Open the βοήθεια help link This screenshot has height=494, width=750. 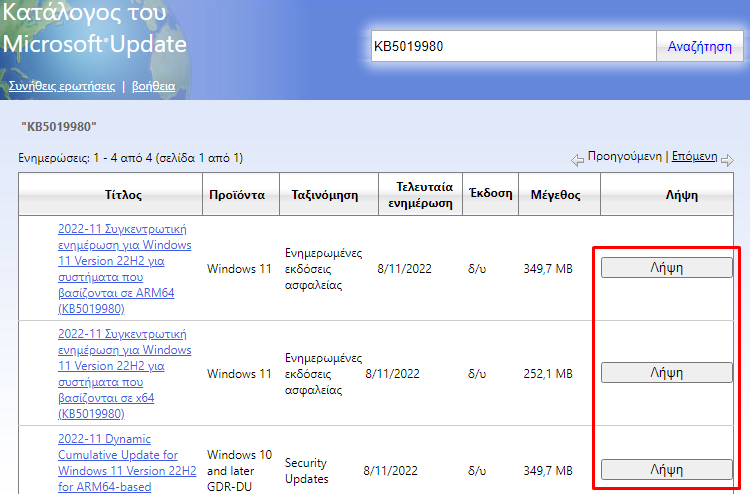[154, 86]
